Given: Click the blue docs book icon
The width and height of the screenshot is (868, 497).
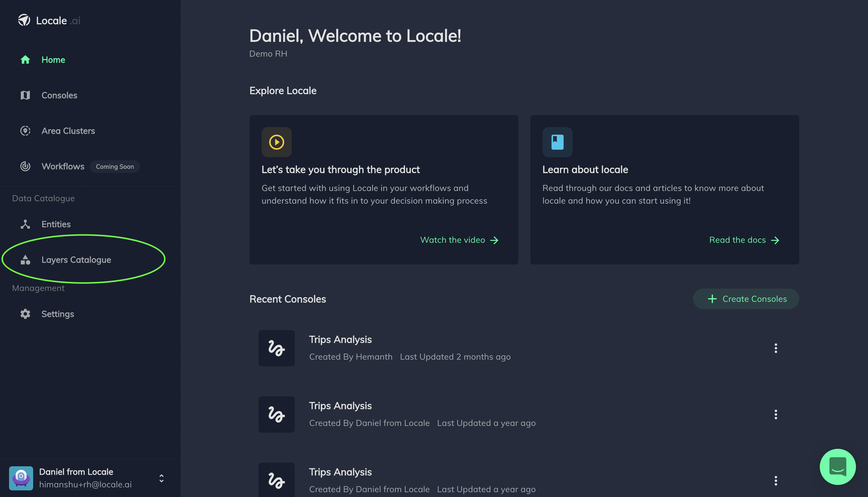Looking at the screenshot, I should coord(557,142).
